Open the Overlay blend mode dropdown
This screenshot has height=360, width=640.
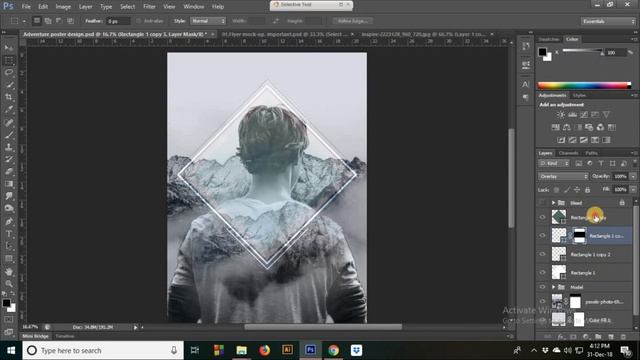pyautogui.click(x=563, y=176)
